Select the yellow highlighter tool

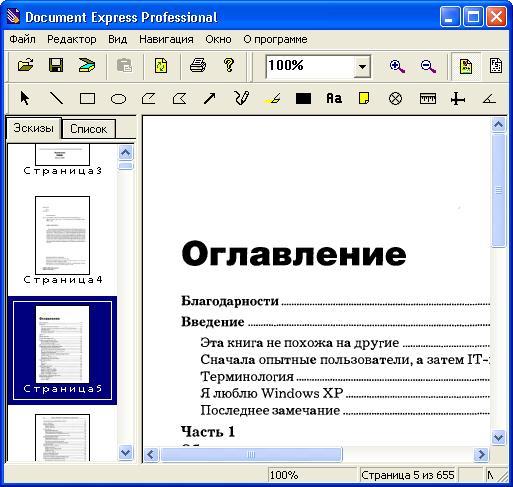tap(272, 98)
